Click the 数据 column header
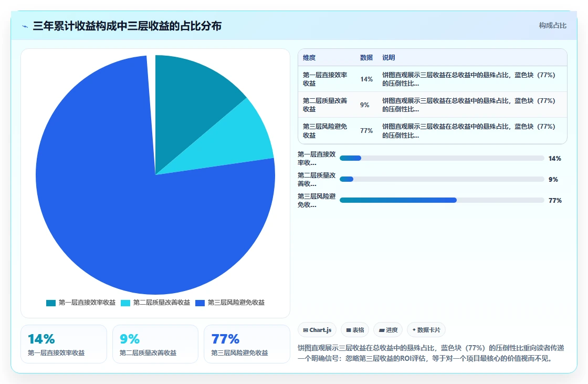The image size is (588, 384). tap(366, 58)
